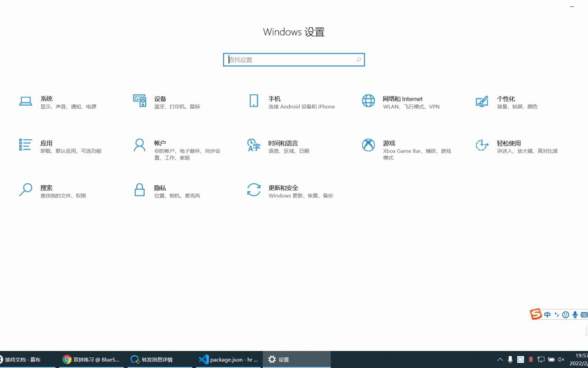Open the 设备 keyboard-and-speaker icon
This screenshot has width=588, height=368.
point(140,101)
